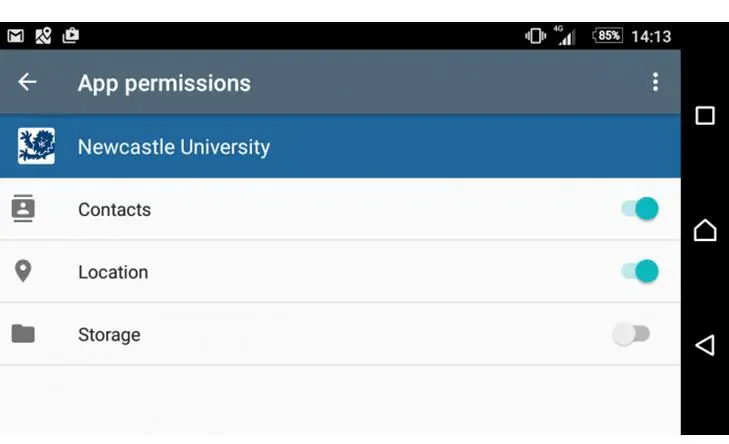This screenshot has height=444, width=729.
Task: Tap the App permissions title
Action: click(164, 83)
